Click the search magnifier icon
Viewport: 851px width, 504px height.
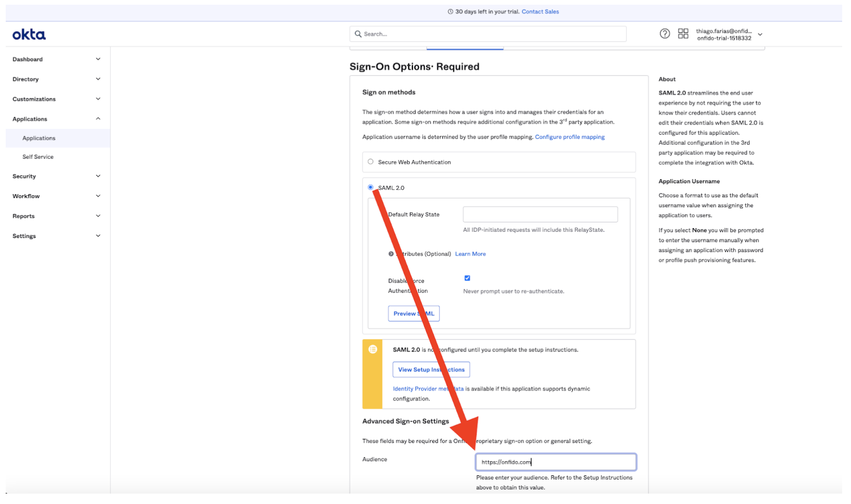point(358,34)
